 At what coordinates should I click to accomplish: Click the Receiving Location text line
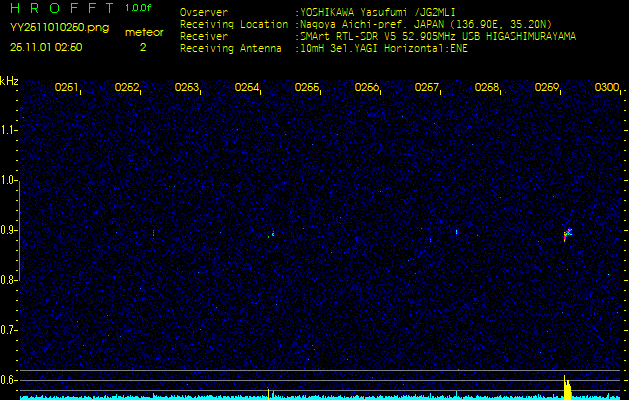[374, 24]
